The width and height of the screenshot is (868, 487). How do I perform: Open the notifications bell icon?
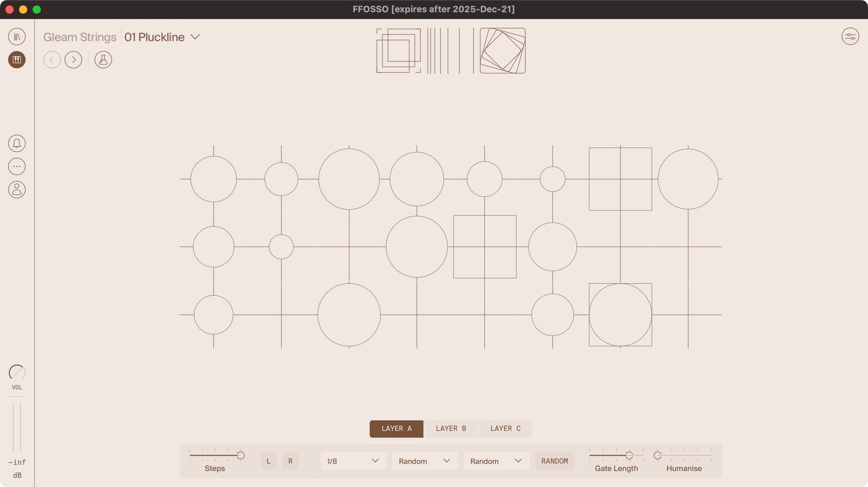pos(17,143)
